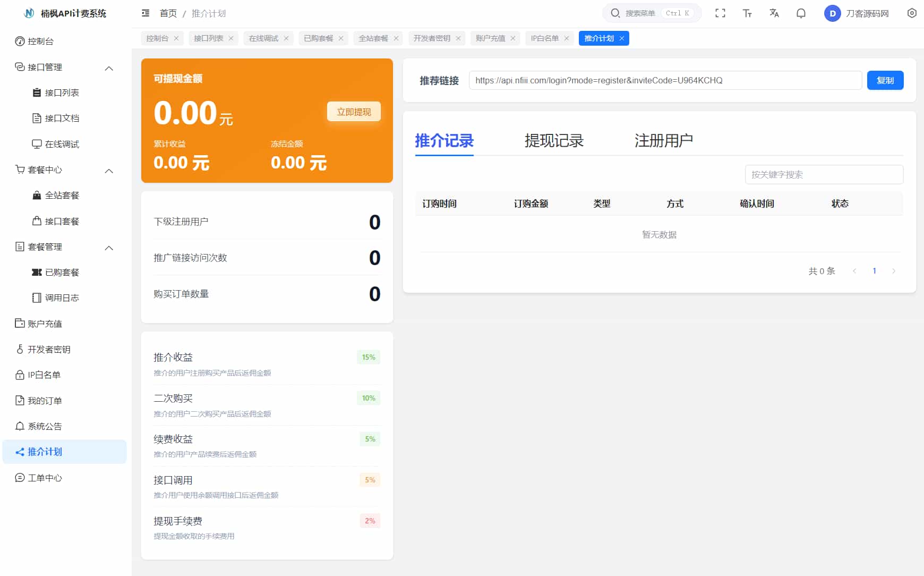
Task: Collapse the 套餐管理 sidebar section
Action: click(109, 247)
